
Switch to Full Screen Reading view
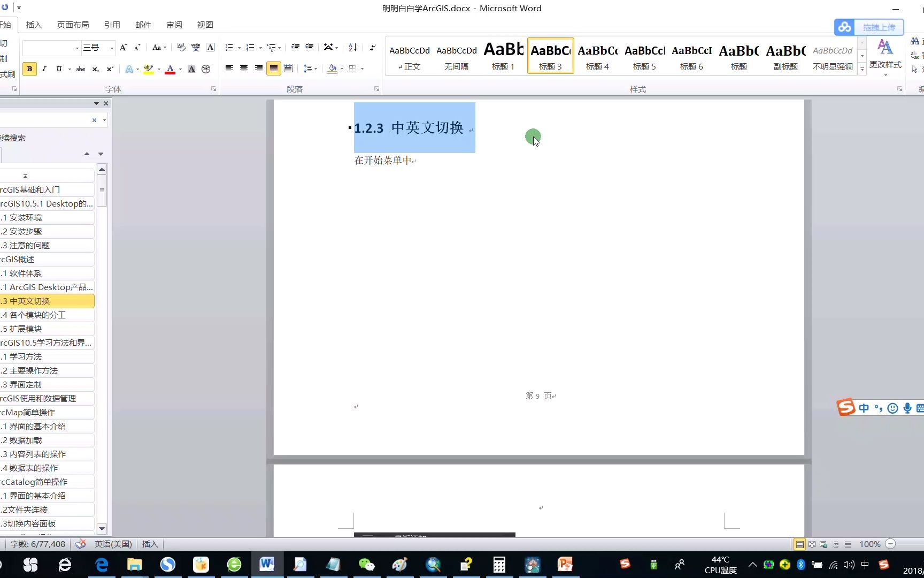click(812, 544)
